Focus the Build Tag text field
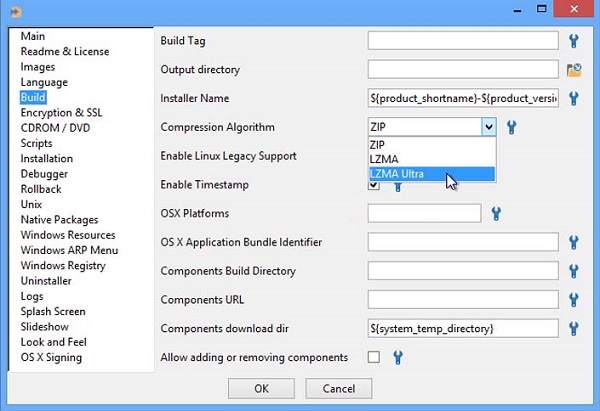The height and width of the screenshot is (411, 600). click(462, 41)
